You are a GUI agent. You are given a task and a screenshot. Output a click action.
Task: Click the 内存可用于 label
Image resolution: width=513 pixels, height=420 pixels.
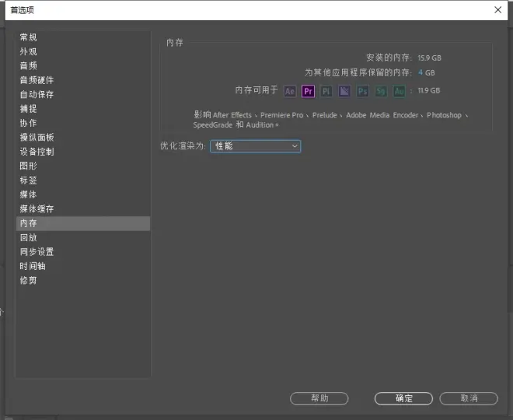tap(256, 90)
